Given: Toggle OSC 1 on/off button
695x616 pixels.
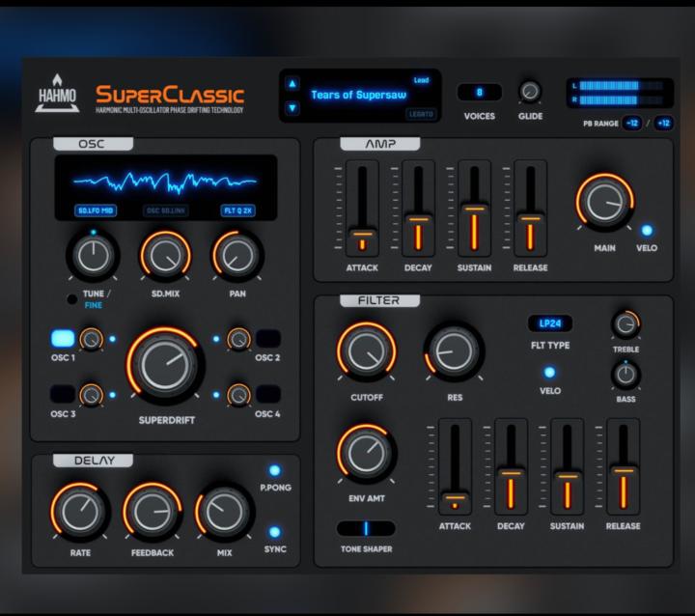Looking at the screenshot, I should (63, 338).
